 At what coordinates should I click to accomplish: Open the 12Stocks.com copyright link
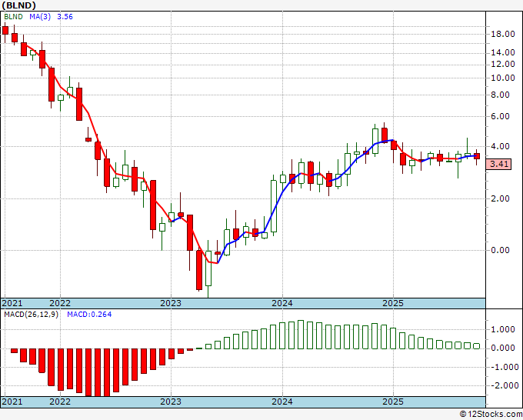491,415
